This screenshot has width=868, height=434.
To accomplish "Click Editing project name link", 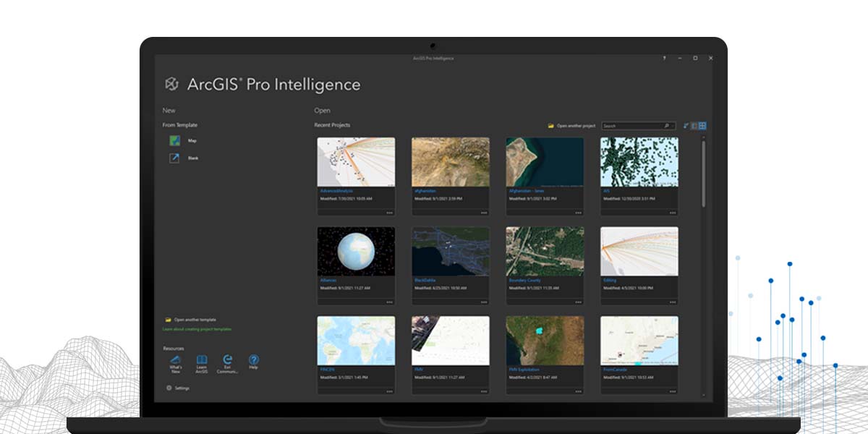I will coord(609,280).
